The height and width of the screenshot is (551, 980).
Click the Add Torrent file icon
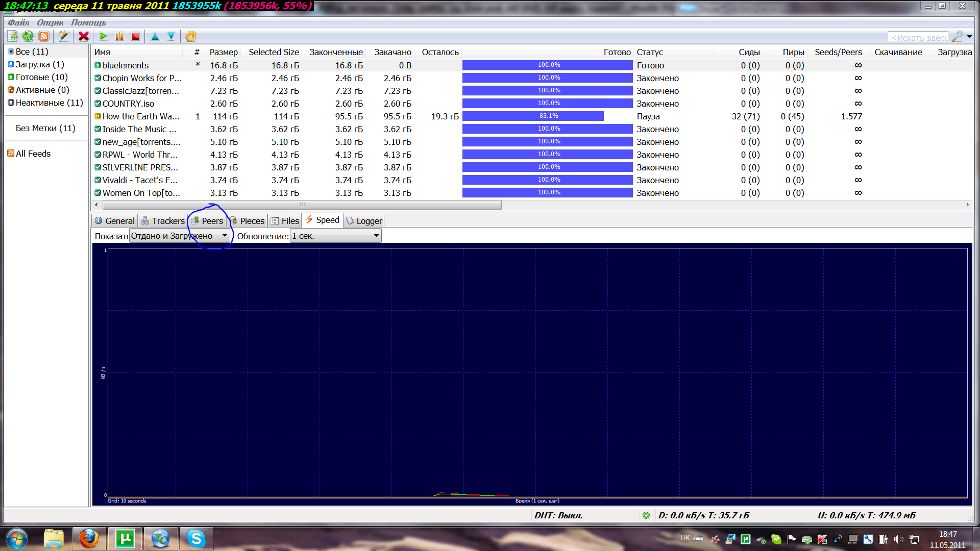(x=13, y=36)
